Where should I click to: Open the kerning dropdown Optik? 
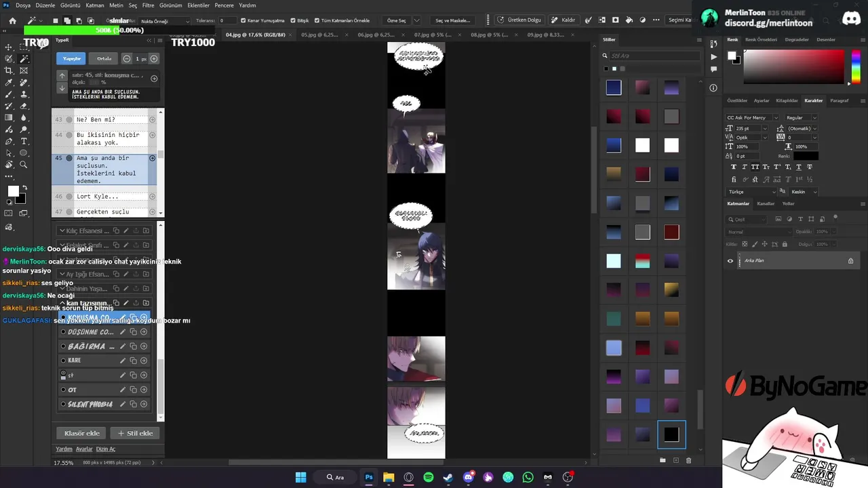coord(751,138)
